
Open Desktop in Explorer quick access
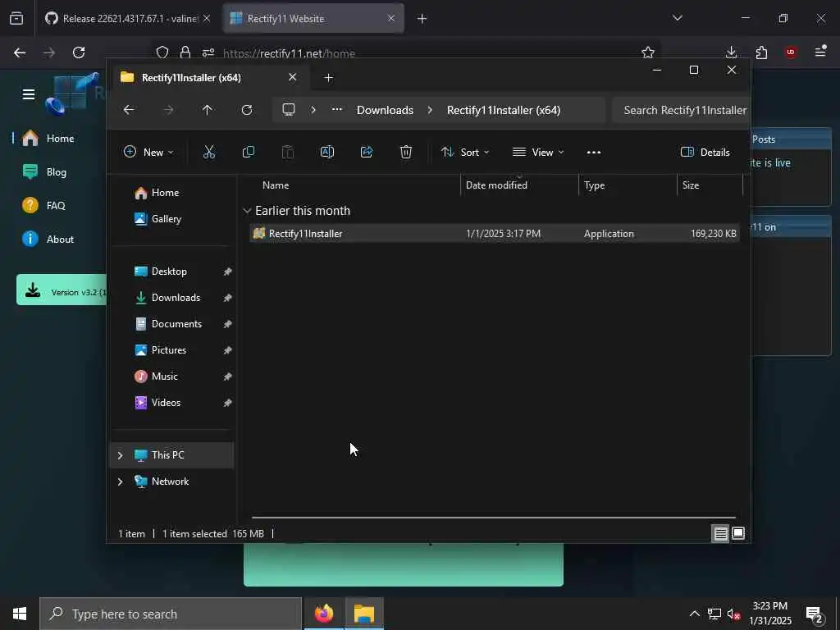tap(172, 272)
